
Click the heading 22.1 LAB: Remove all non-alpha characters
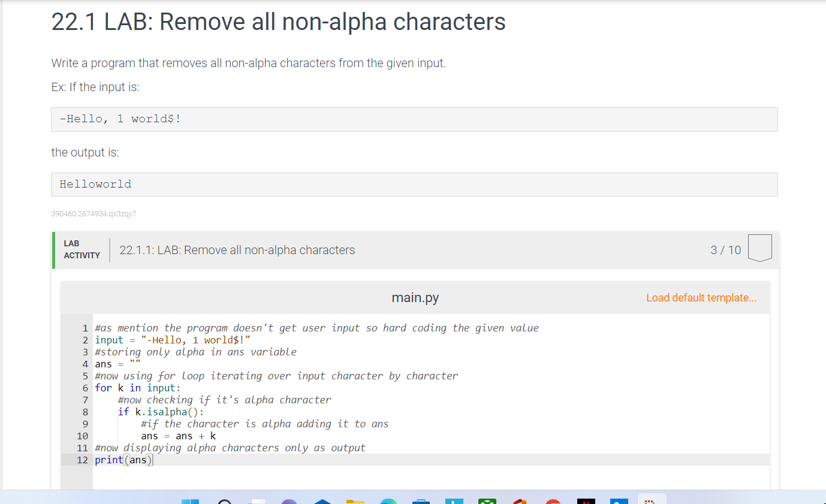(x=278, y=22)
